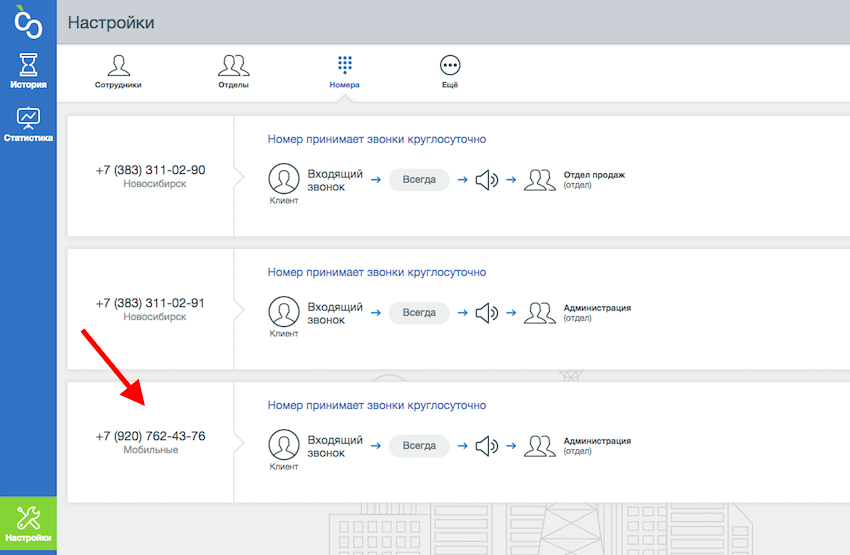
Task: Select the number +7 (383) 311-02-91
Action: [151, 303]
